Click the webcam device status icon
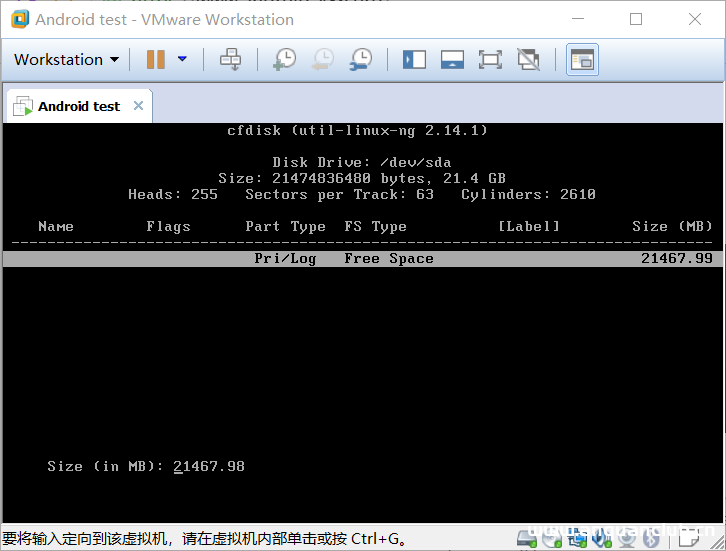 [x=627, y=538]
